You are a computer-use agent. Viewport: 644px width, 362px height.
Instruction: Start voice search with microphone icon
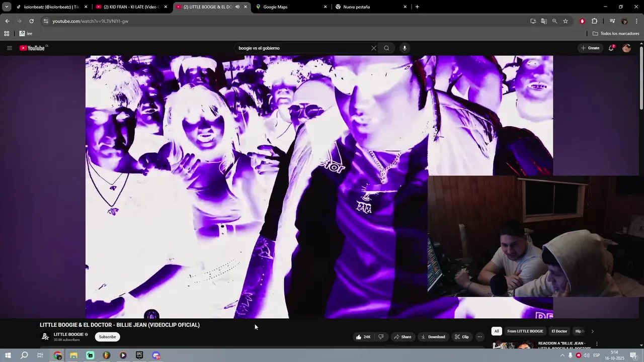[405, 48]
